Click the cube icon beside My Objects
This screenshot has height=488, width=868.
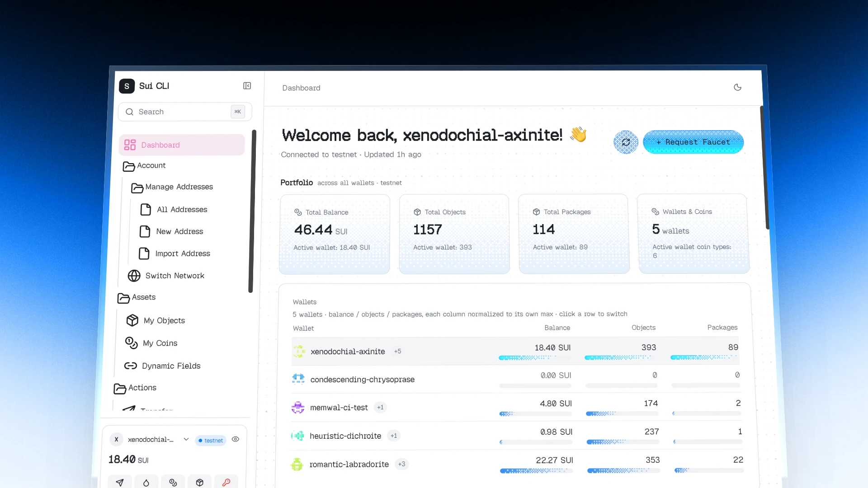pos(132,320)
